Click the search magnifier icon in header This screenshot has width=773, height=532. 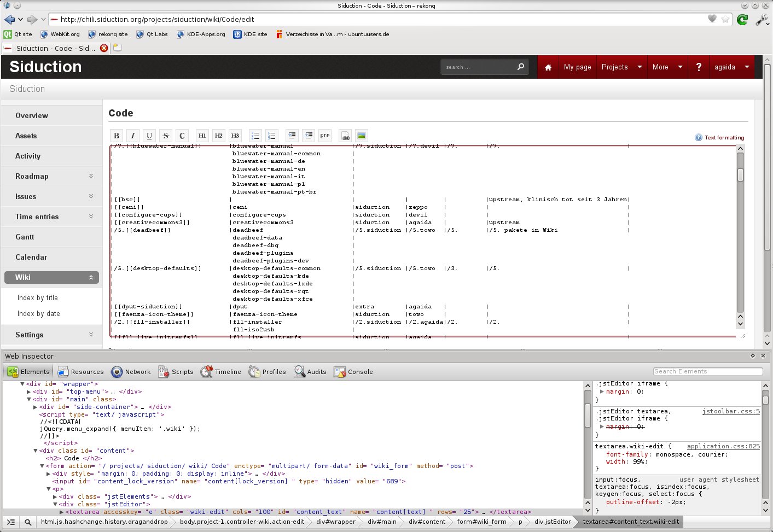point(520,67)
